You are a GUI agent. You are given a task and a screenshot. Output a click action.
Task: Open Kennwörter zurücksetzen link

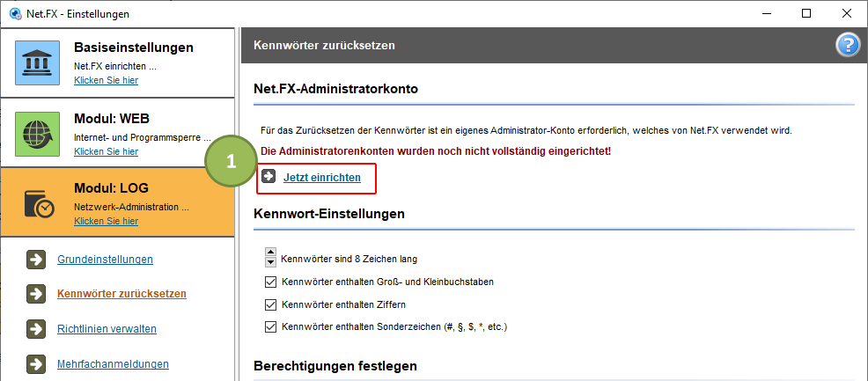121,294
